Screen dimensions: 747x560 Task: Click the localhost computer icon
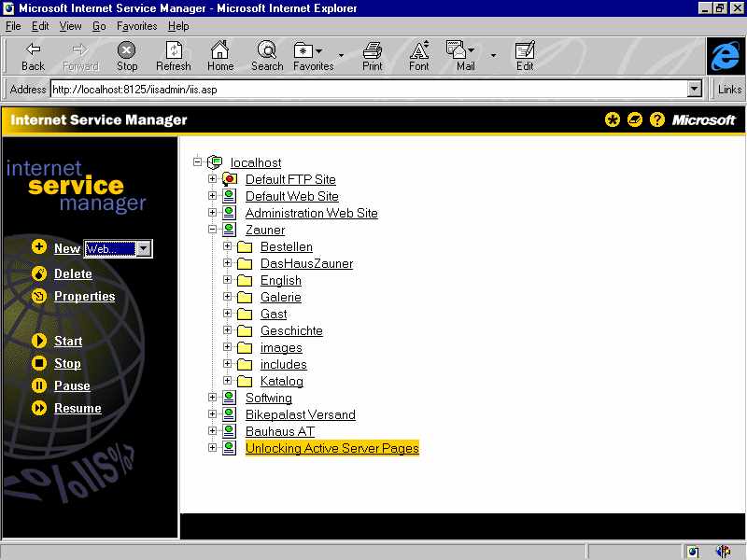(x=215, y=161)
